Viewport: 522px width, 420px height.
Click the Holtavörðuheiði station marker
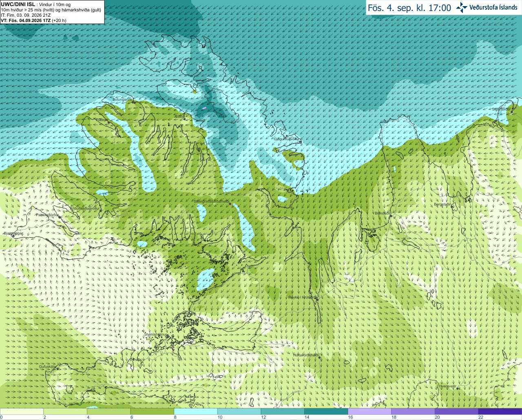pyautogui.click(x=319, y=358)
